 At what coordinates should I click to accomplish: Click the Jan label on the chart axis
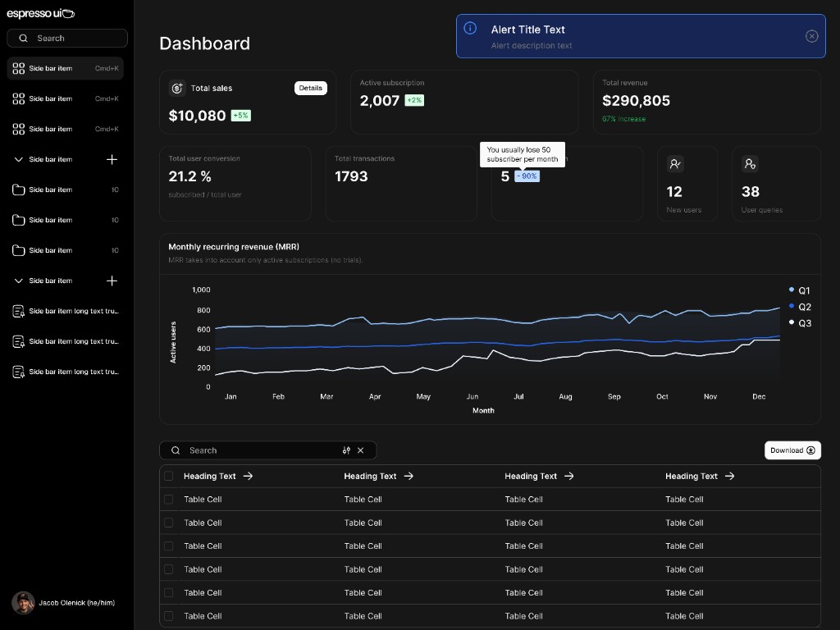pos(231,396)
